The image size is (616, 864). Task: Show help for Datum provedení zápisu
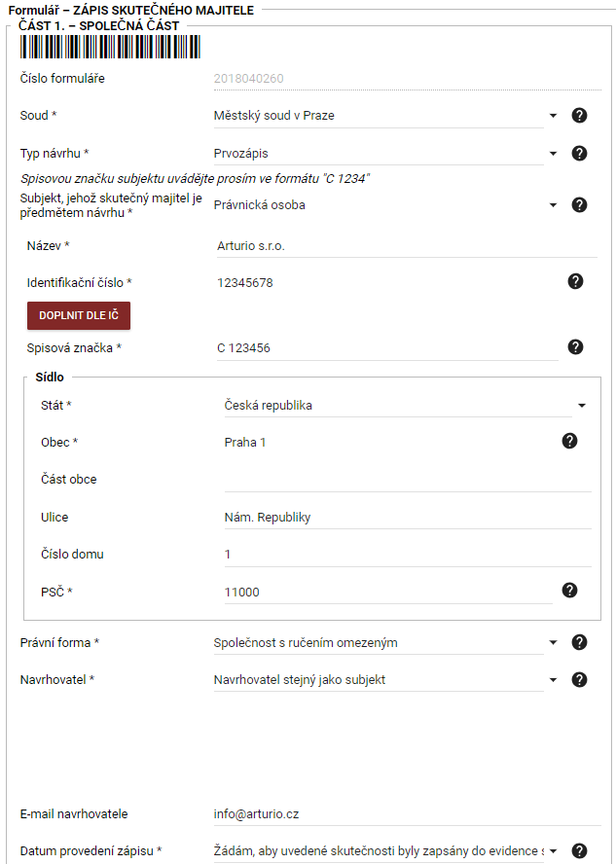click(579, 850)
